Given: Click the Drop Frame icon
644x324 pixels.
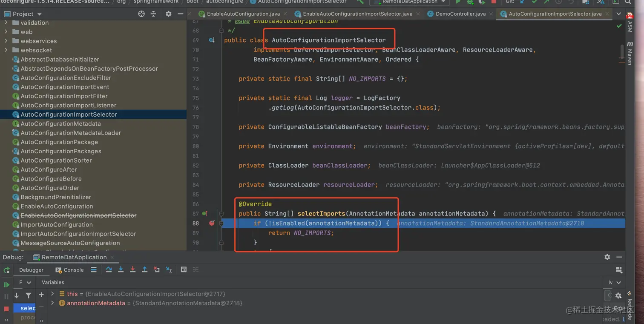Looking at the screenshot, I should click(x=157, y=270).
